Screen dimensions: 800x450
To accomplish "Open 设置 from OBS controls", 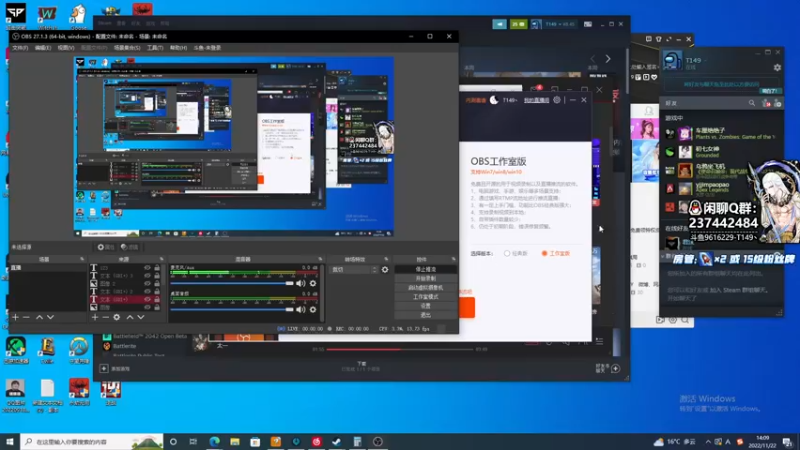I will pos(426,306).
